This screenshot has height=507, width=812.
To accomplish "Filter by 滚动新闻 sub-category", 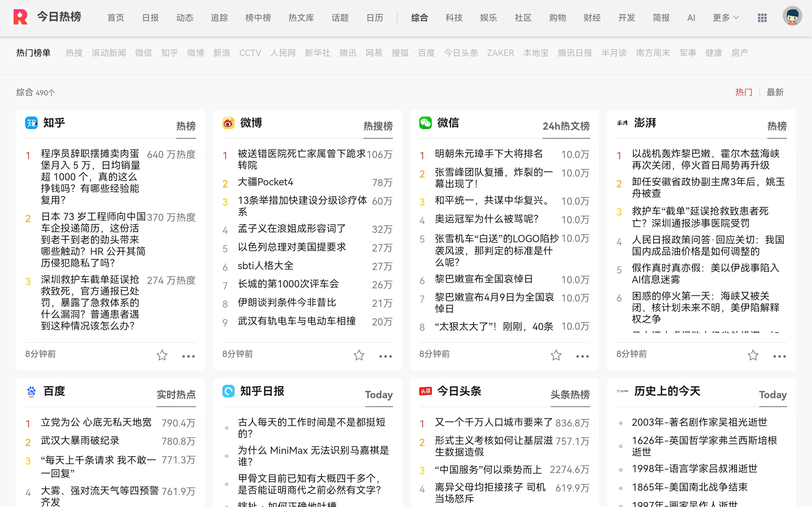I will pos(109,53).
